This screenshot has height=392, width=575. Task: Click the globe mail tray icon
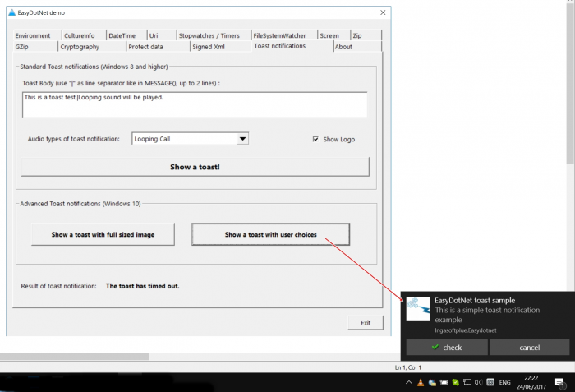point(432,382)
